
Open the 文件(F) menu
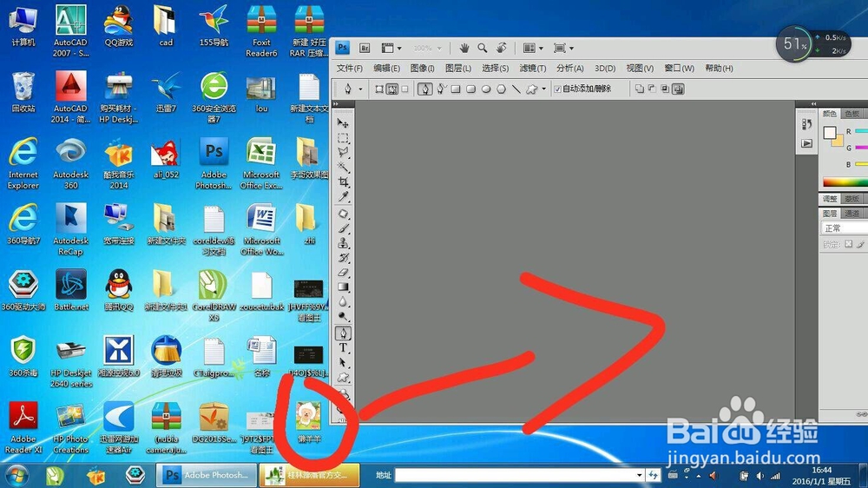[x=349, y=68]
